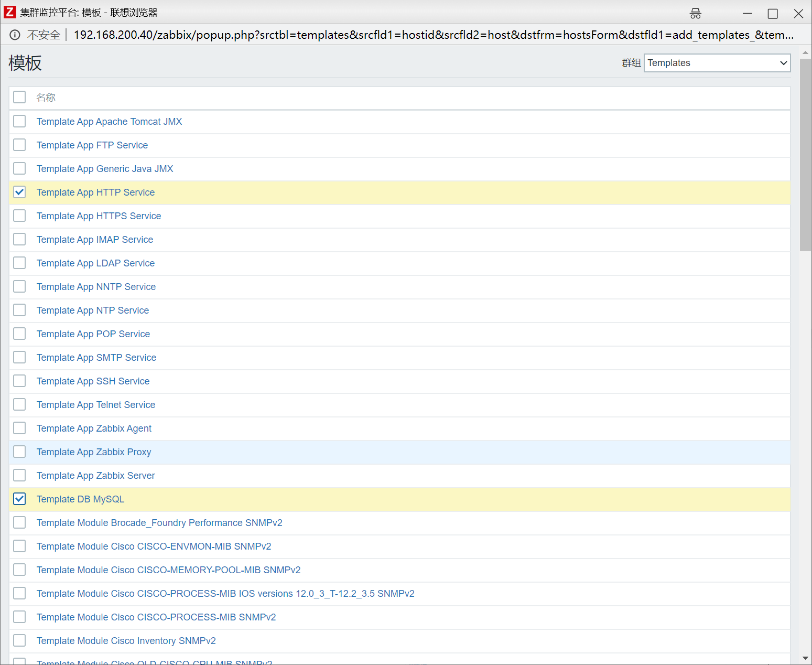Select the Template App Telnet Service link

tap(96, 405)
